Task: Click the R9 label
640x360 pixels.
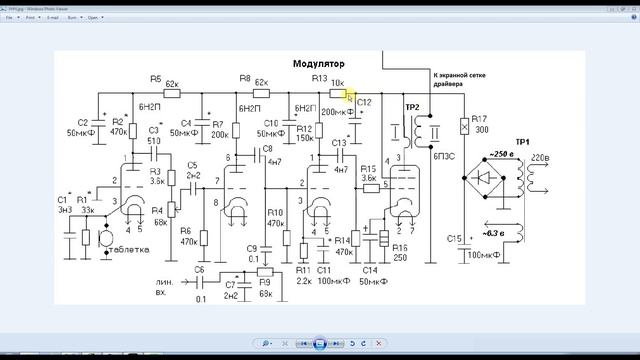Action: click(x=265, y=282)
